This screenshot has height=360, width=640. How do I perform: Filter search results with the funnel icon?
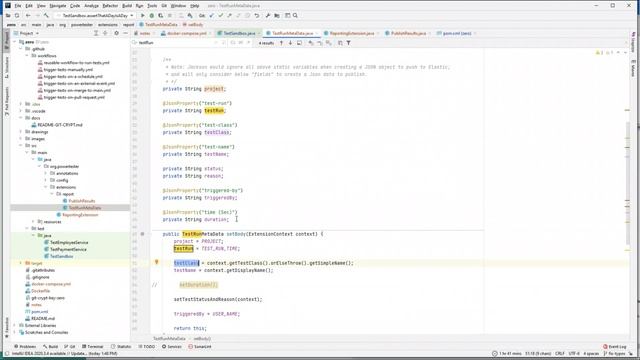pos(349,43)
